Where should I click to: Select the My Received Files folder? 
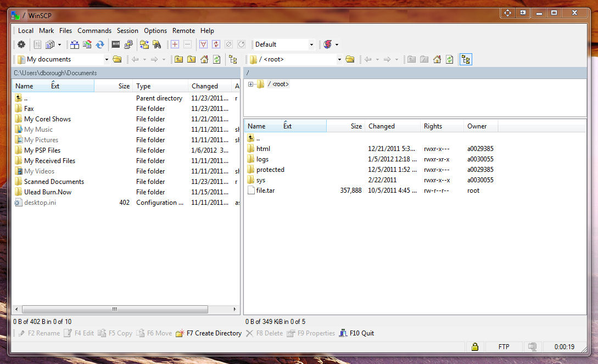tap(49, 161)
